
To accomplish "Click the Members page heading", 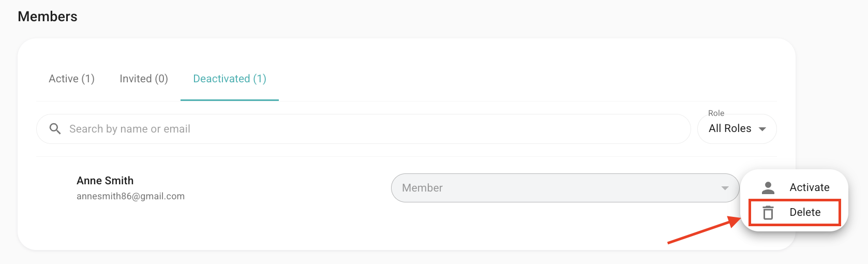I will pyautogui.click(x=48, y=17).
